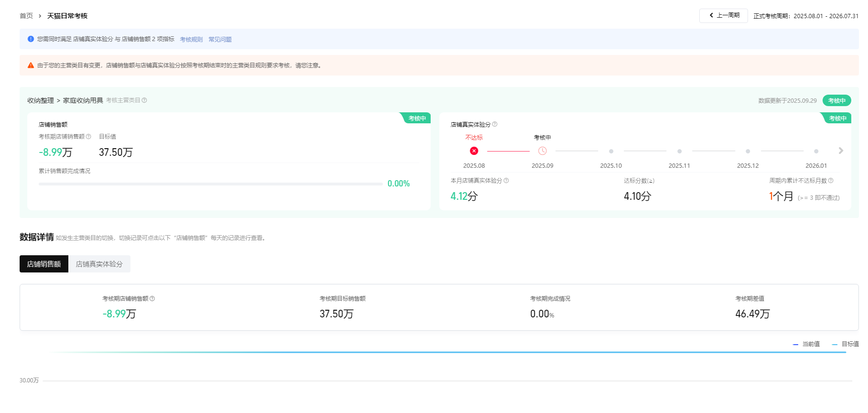Click help icon next to 考核主营类目

point(144,100)
